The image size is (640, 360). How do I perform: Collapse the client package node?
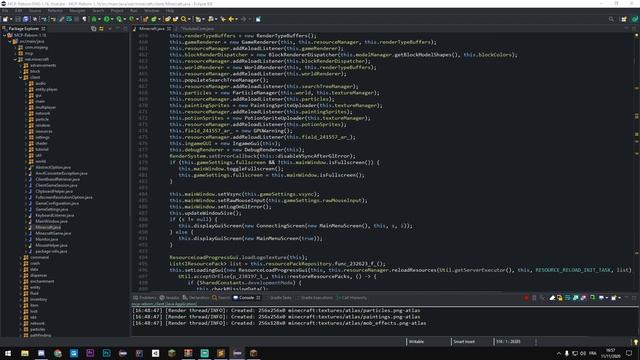(21, 77)
